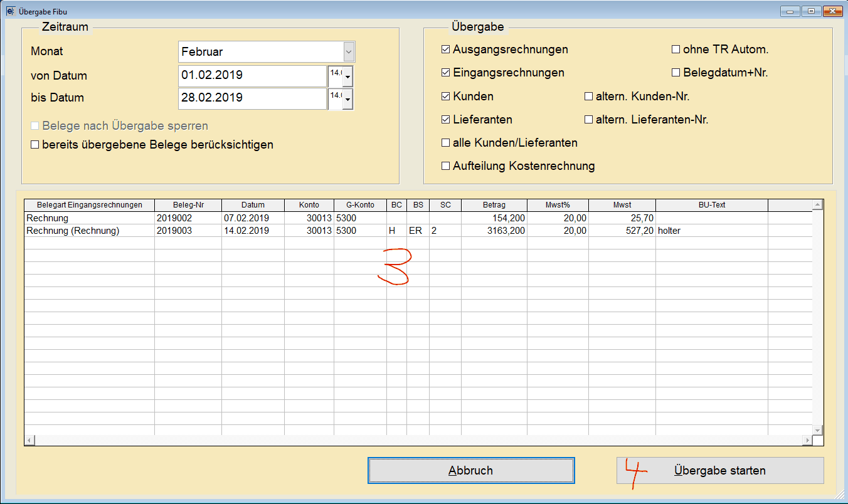The image size is (848, 504).
Task: Enable Aufteilung Kostenrechnung checkbox
Action: (x=446, y=166)
